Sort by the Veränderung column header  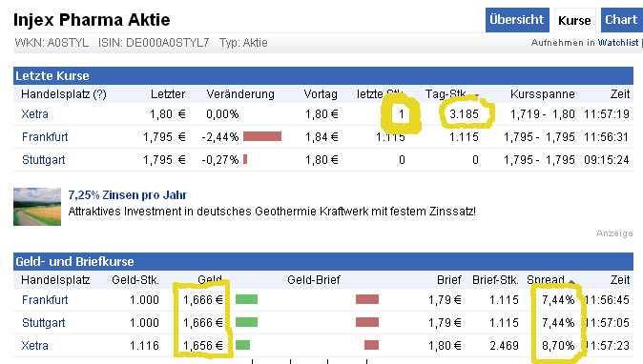[240, 94]
